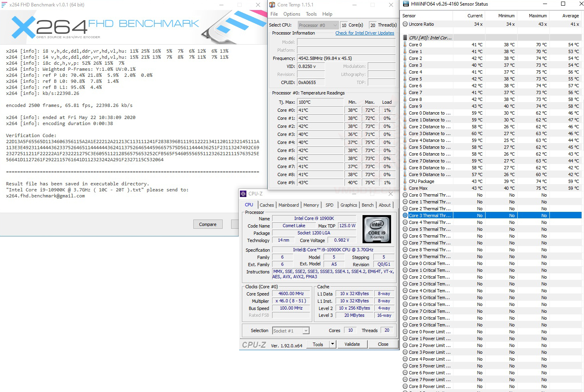Click the Close button in CPU-Z

pyautogui.click(x=383, y=344)
